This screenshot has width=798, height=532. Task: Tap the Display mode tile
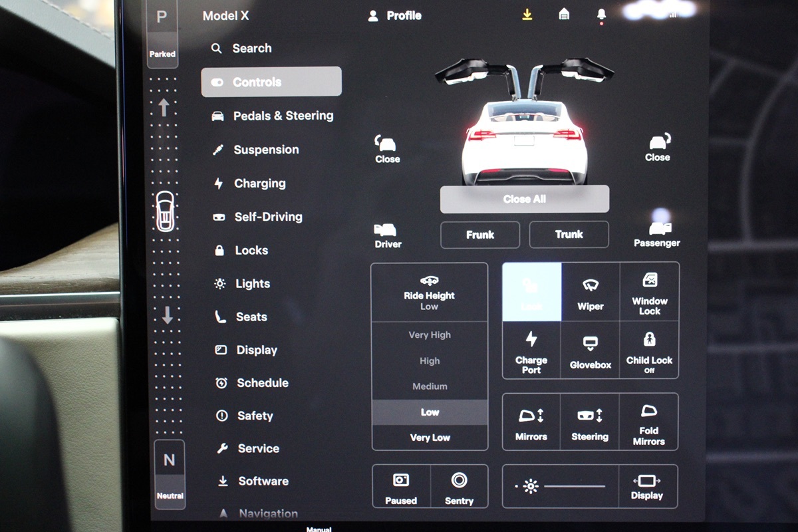tap(648, 487)
